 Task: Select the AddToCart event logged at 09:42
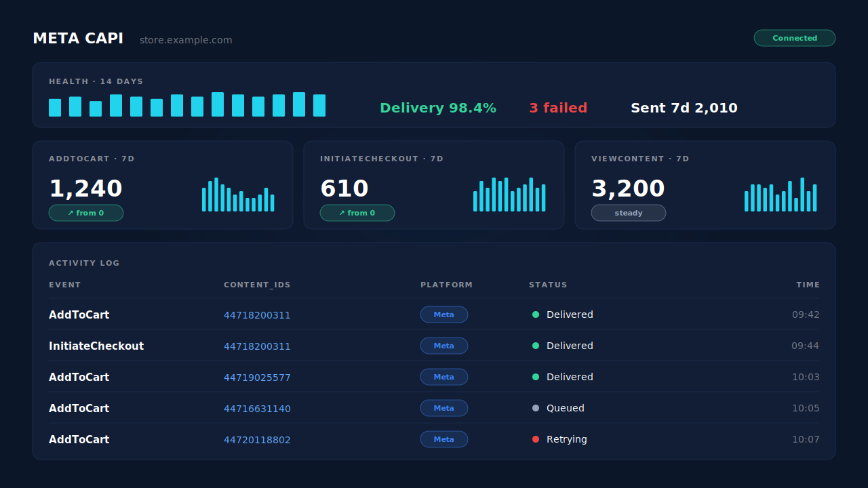pos(79,314)
